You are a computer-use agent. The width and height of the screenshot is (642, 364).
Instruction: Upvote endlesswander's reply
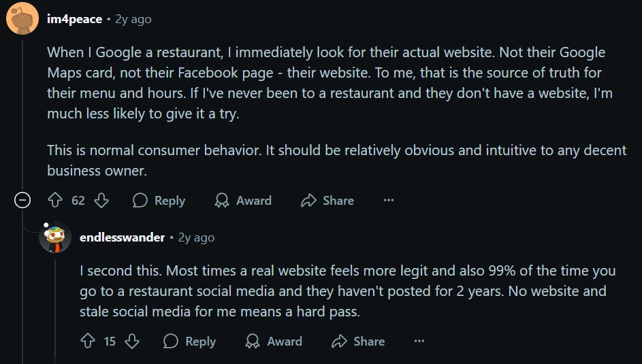(x=88, y=341)
